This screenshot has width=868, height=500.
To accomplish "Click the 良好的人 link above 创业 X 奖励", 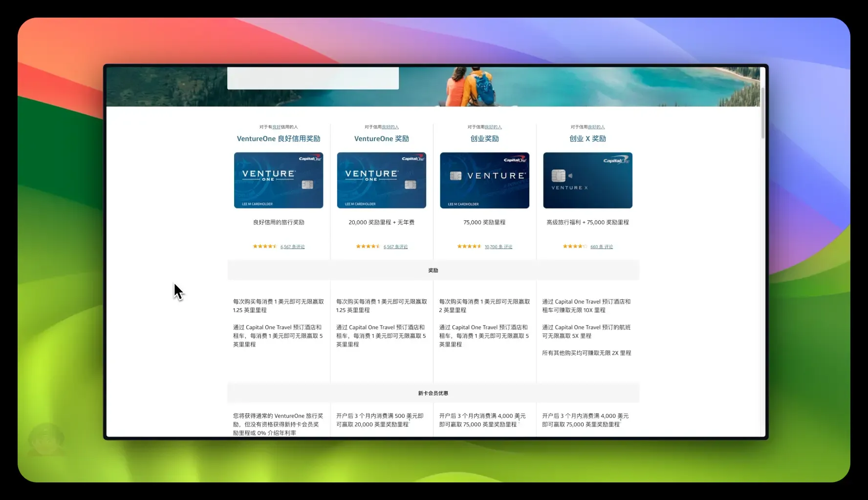I will (596, 127).
